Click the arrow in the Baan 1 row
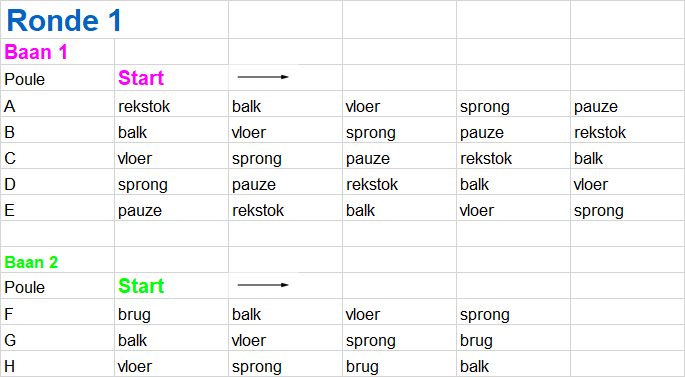 coord(263,77)
